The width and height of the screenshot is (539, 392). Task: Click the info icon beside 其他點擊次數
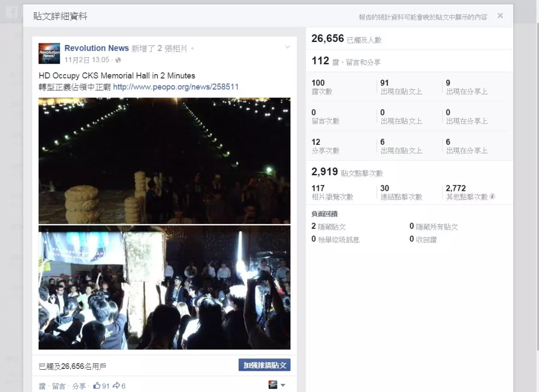tap(492, 197)
